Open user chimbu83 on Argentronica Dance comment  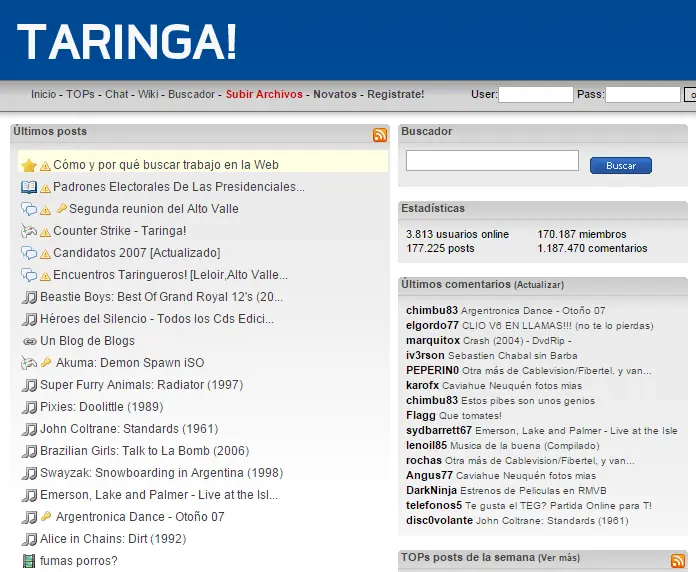click(x=432, y=310)
